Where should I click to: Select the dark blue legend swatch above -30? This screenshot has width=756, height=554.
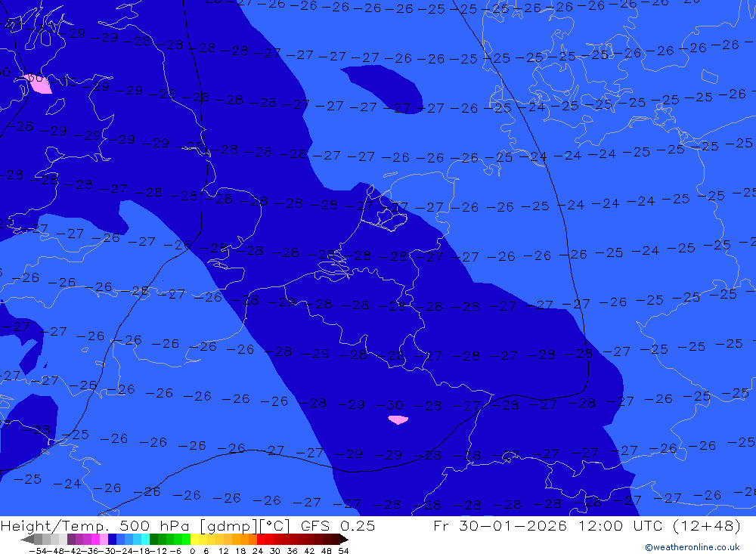click(112, 540)
